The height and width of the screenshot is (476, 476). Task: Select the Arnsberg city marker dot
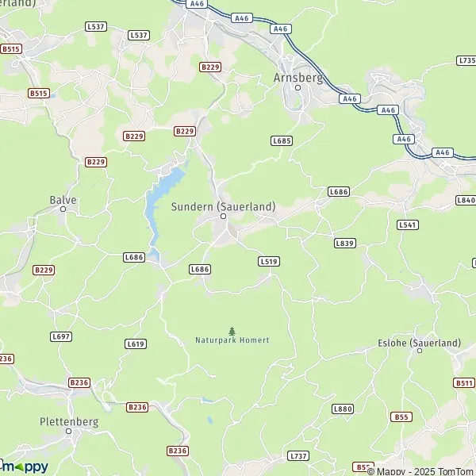297,88
